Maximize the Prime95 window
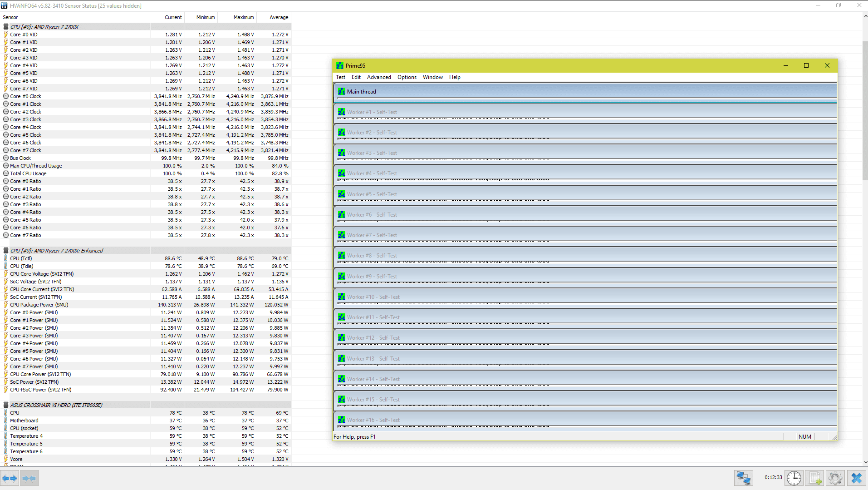The width and height of the screenshot is (868, 490). point(806,65)
